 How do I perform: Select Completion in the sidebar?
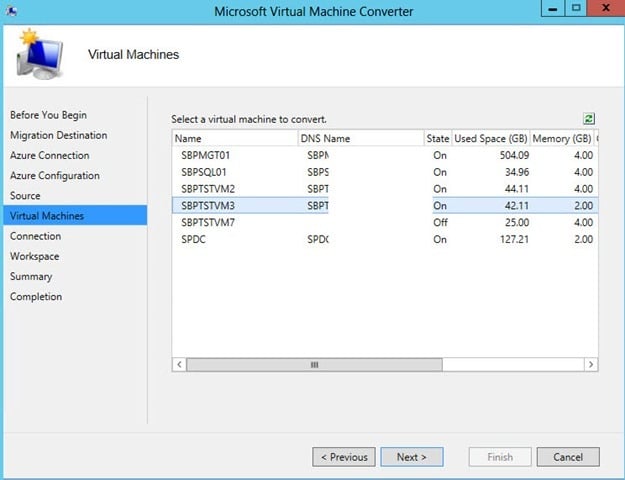[36, 297]
